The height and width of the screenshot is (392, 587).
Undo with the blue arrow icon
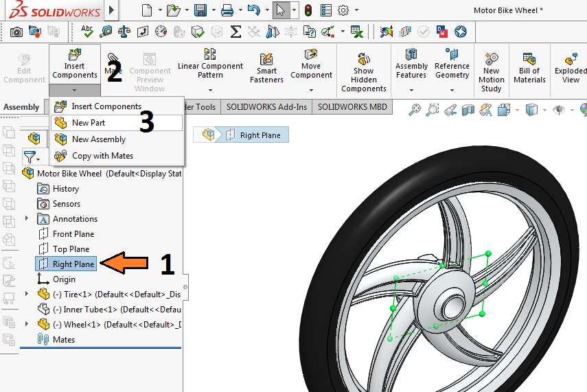[254, 10]
